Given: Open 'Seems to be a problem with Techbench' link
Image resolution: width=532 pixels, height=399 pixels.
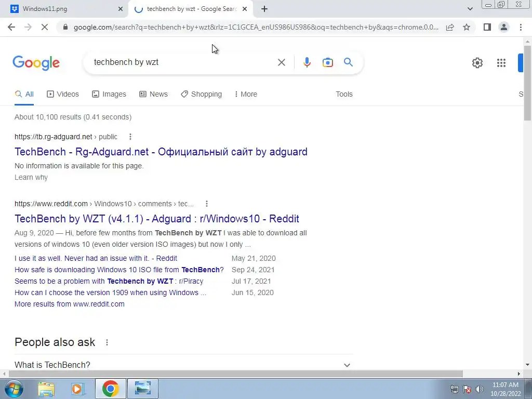Looking at the screenshot, I should (109, 281).
